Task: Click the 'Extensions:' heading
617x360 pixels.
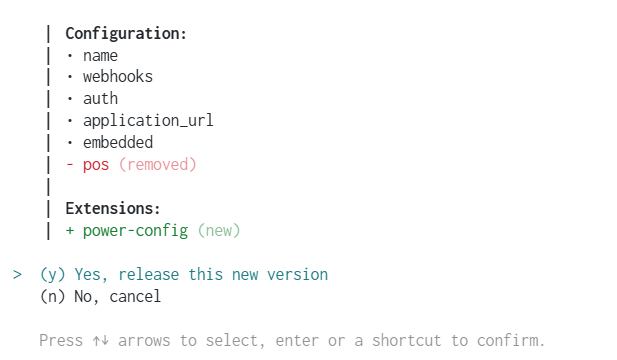Action: point(113,209)
